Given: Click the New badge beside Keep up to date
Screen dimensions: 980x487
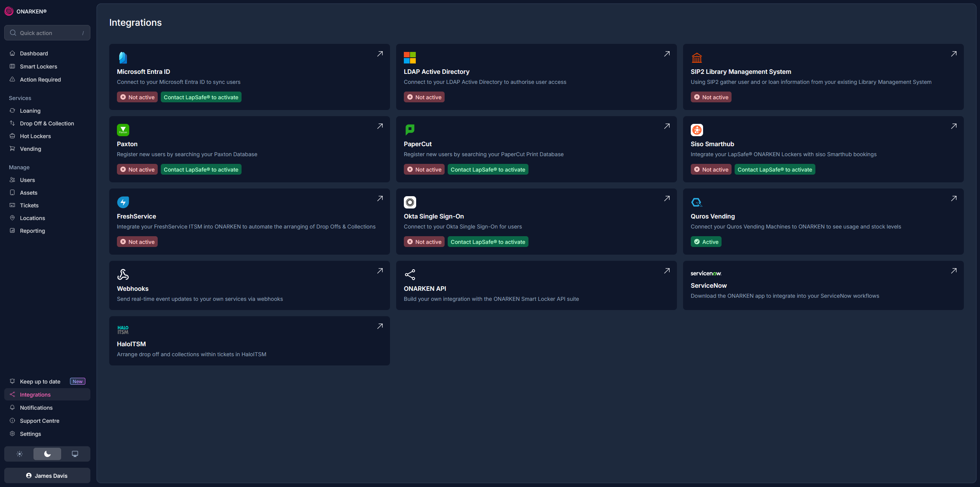Looking at the screenshot, I should click(x=78, y=382).
